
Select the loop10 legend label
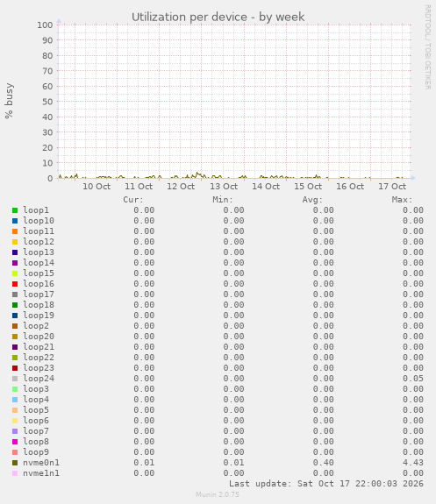point(39,221)
